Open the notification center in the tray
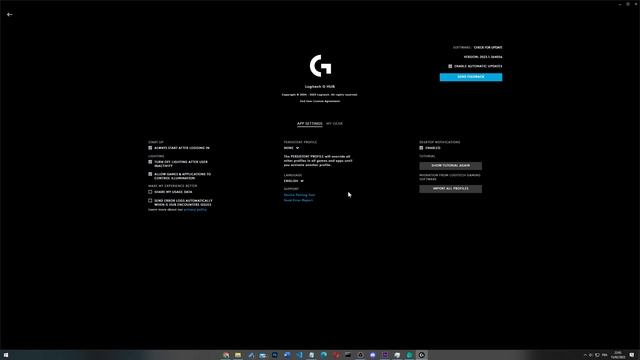 click(632, 355)
